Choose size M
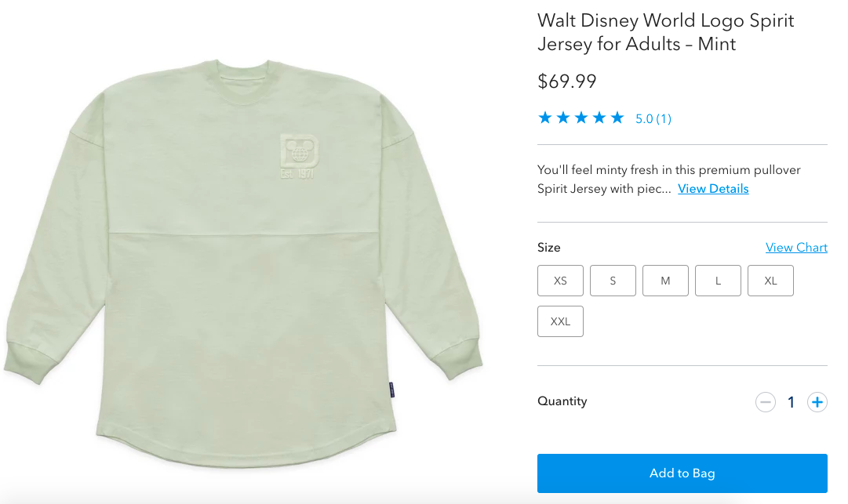Screen dimensions: 848x504 [x=665, y=281]
